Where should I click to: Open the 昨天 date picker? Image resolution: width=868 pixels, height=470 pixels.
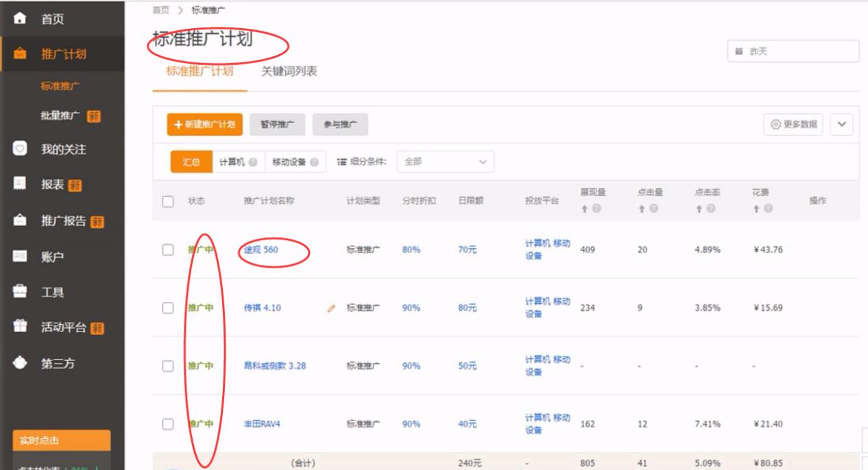tap(792, 50)
